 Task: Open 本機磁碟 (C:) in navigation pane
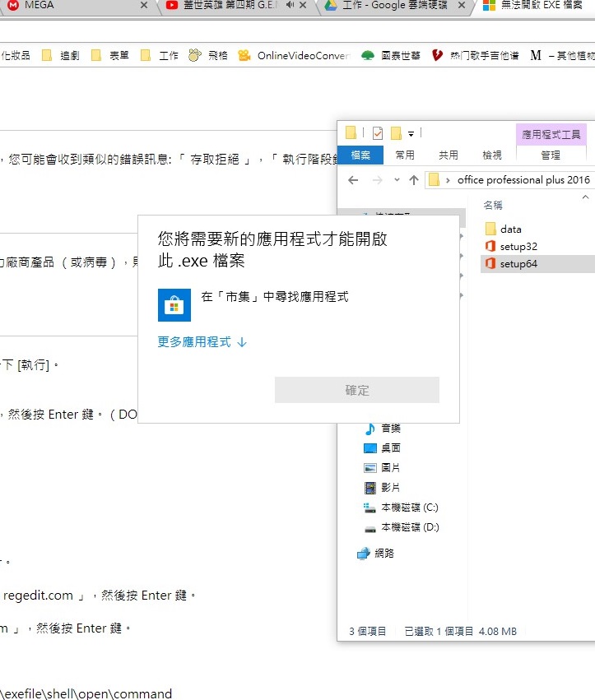[x=401, y=508]
